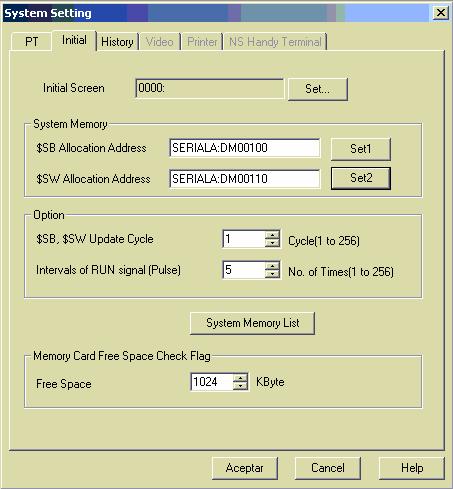
Task: Click the Set... button for Initial Screen
Action: pos(318,89)
